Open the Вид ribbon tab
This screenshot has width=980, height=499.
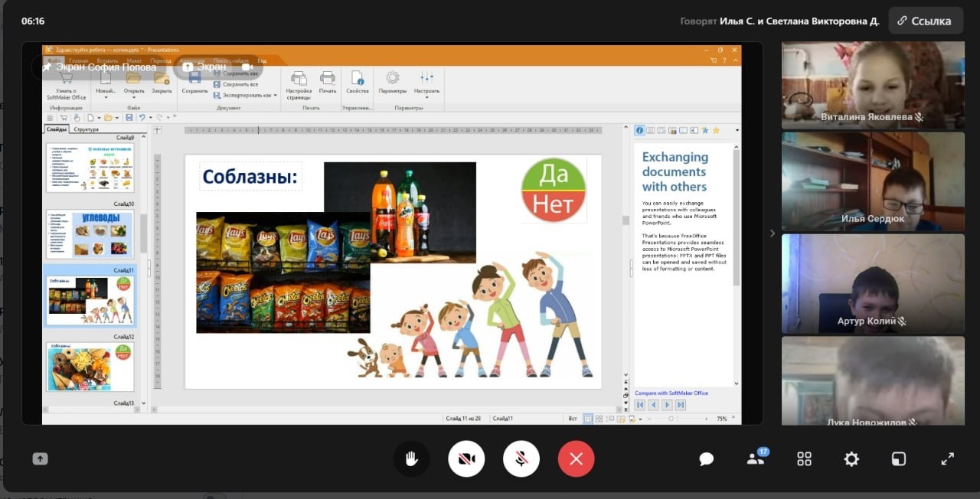pos(262,60)
